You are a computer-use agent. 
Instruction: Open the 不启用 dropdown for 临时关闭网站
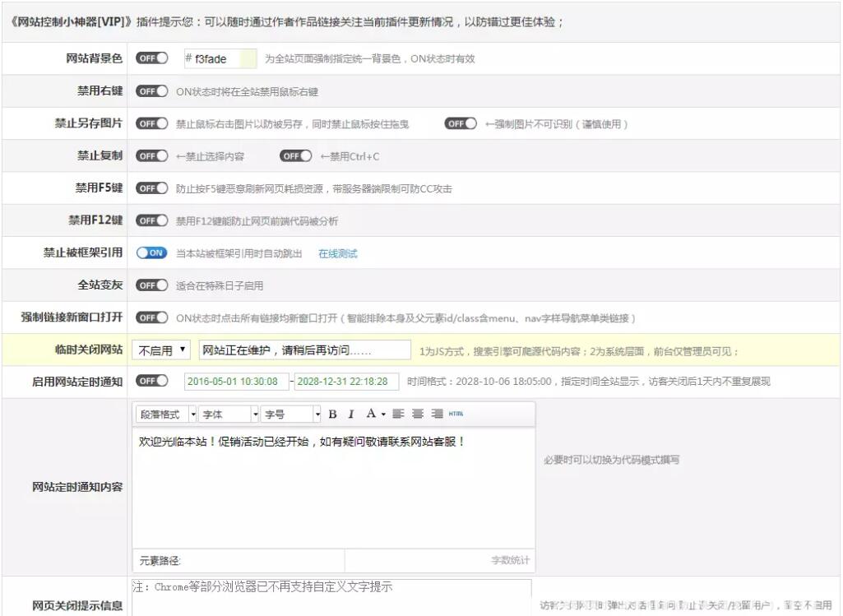click(x=161, y=350)
